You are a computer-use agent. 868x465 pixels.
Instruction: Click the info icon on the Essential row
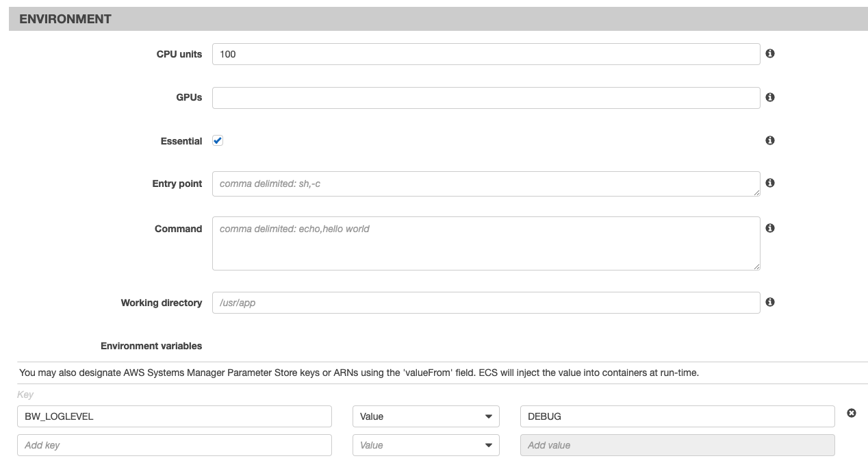click(x=770, y=140)
